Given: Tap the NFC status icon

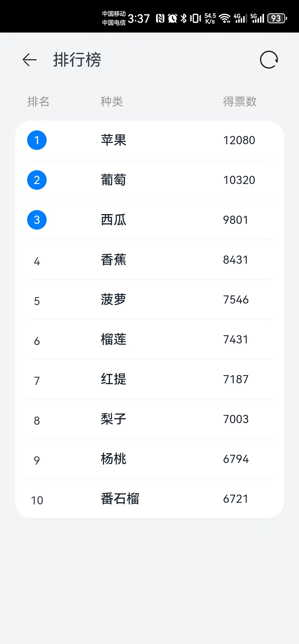Looking at the screenshot, I should click(x=160, y=18).
